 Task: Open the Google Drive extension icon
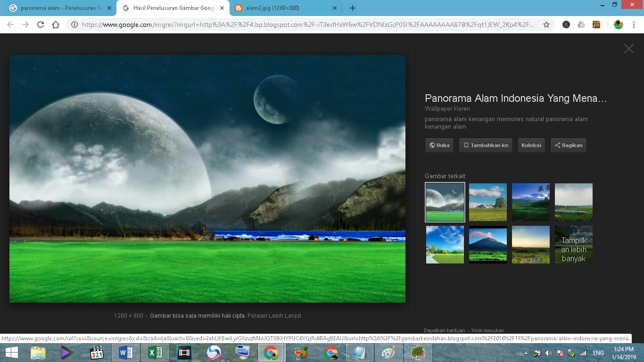tap(581, 25)
